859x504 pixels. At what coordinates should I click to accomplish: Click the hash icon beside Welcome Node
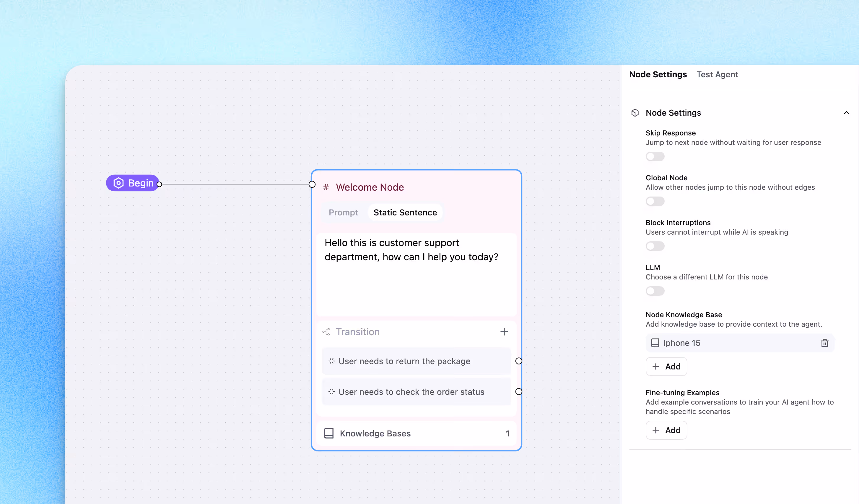coord(326,187)
